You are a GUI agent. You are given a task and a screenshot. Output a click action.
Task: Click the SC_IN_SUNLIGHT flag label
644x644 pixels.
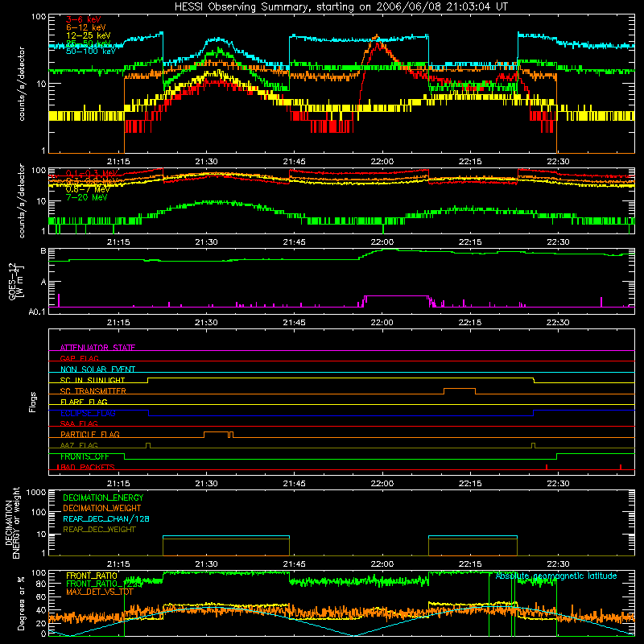93,380
